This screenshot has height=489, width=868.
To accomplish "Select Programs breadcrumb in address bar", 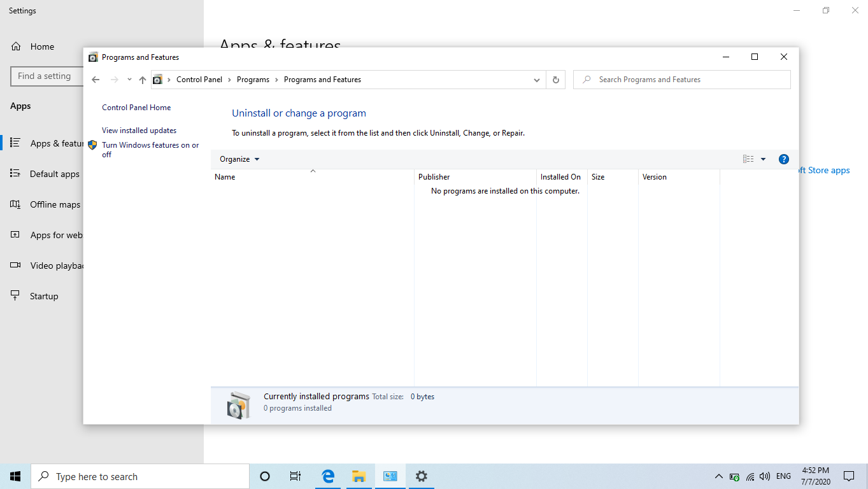I will coord(253,80).
